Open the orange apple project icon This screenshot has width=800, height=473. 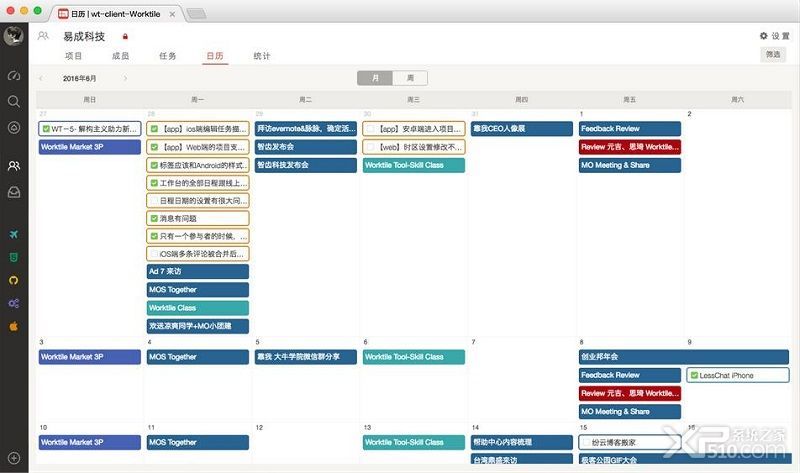(x=14, y=326)
